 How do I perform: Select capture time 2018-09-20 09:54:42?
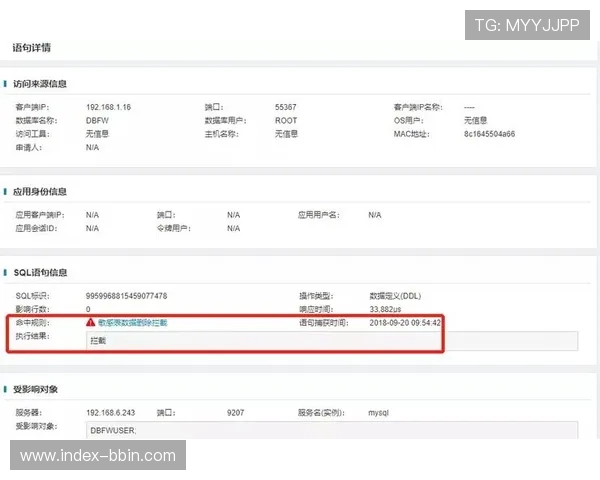(405, 323)
